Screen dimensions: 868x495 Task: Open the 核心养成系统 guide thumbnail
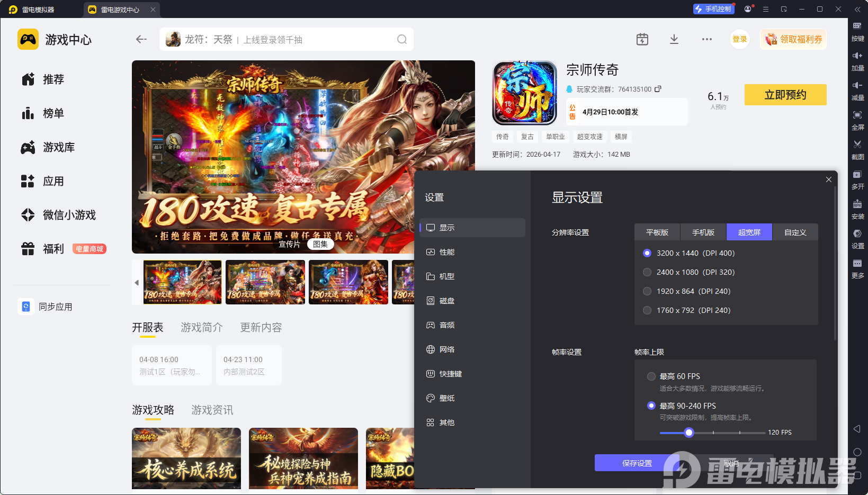tap(186, 458)
